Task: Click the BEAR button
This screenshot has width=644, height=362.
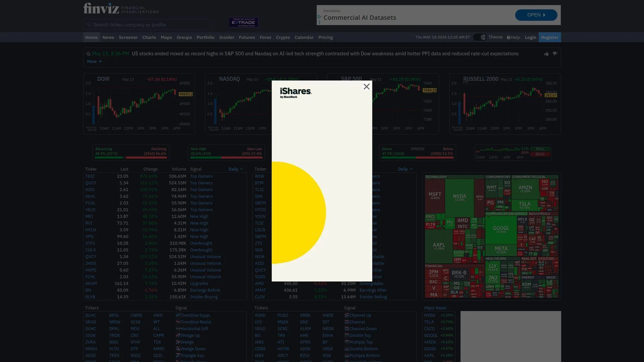Action: (540, 155)
